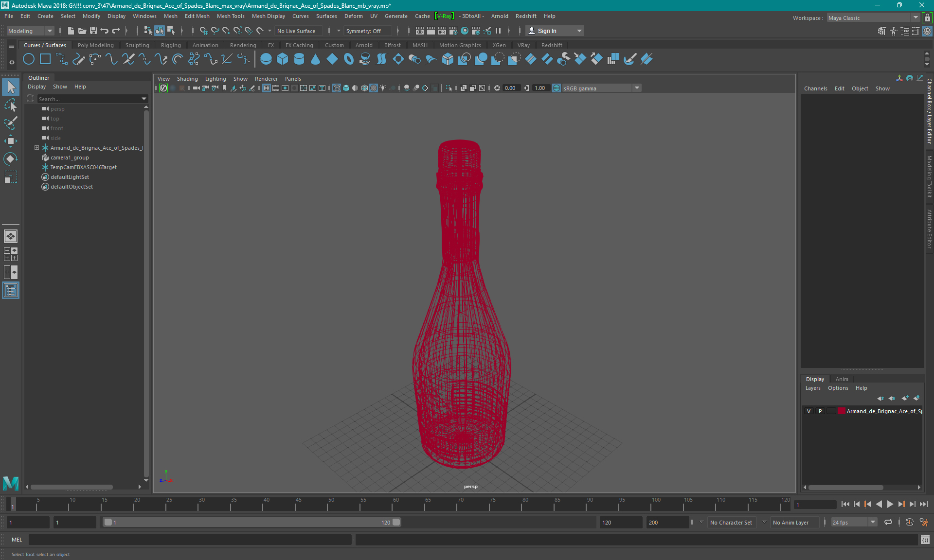Screen dimensions: 934x560
Task: Click the Panels menu item
Action: pyautogui.click(x=293, y=78)
